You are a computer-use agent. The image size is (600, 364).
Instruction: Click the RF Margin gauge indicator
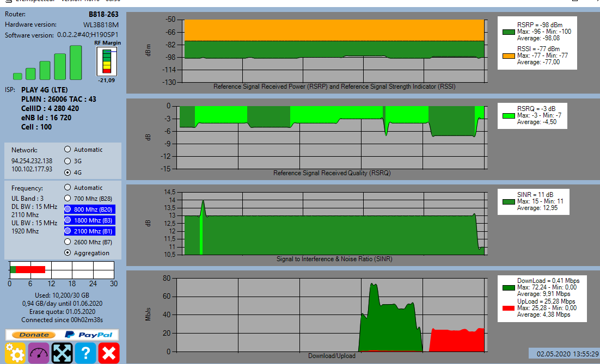tap(107, 61)
